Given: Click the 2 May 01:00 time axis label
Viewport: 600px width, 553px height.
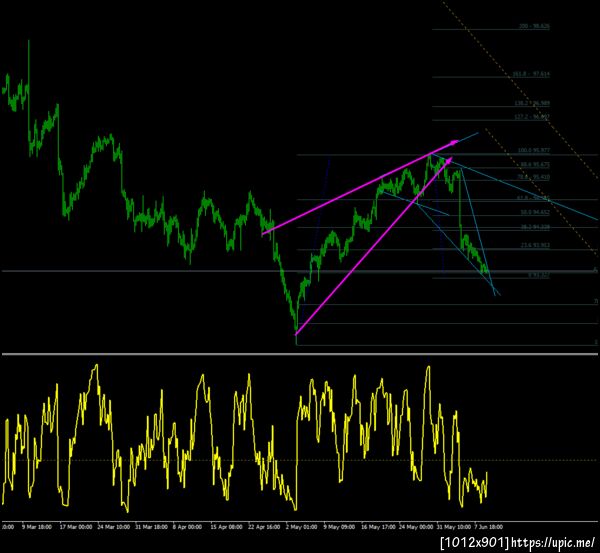Looking at the screenshot, I should click(x=301, y=527).
